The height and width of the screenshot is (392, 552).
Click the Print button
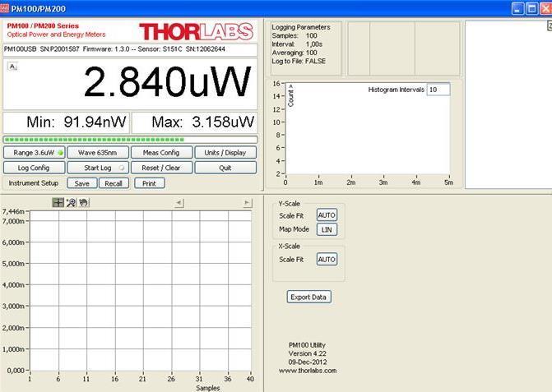pyautogui.click(x=150, y=183)
